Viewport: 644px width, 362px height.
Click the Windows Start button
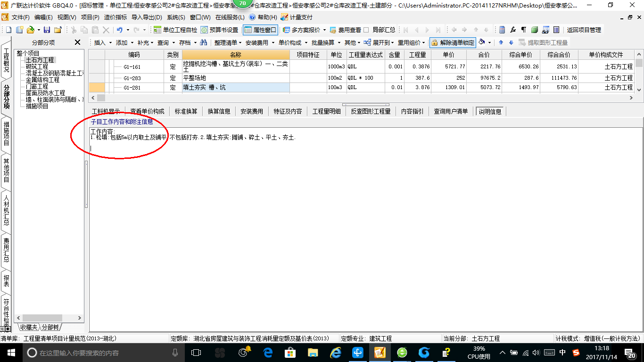11,353
